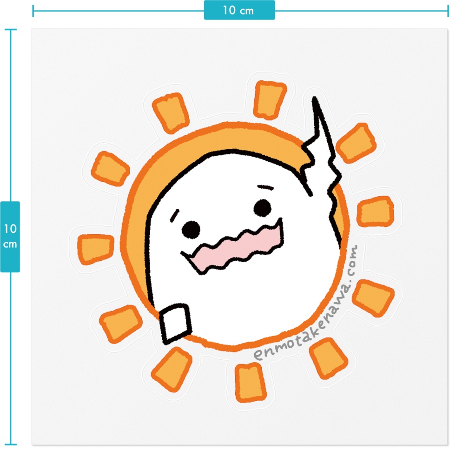
Task: Click the character's right black eye
Action: click(262, 208)
